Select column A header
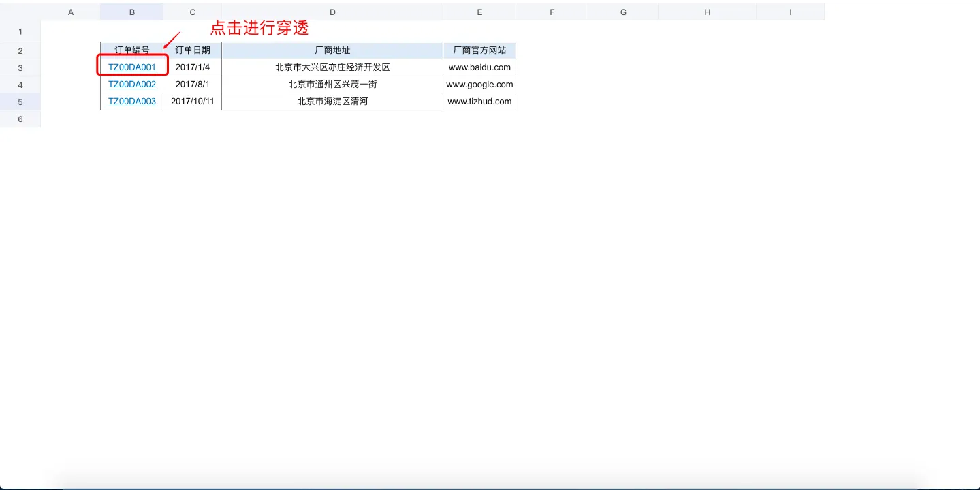Viewport: 980px width, 490px height. [71, 12]
